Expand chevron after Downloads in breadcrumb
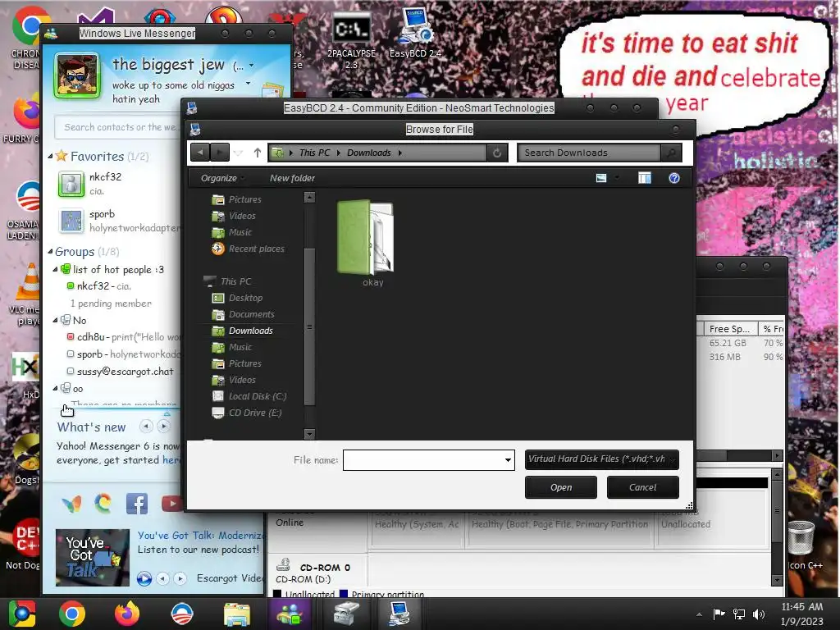Viewport: 840px width, 630px height. [x=400, y=153]
